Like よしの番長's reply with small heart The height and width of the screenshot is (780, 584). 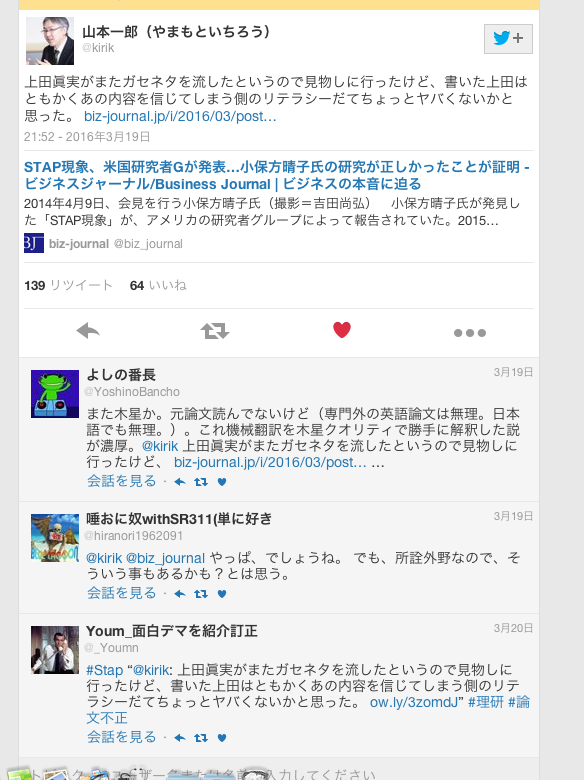(222, 482)
